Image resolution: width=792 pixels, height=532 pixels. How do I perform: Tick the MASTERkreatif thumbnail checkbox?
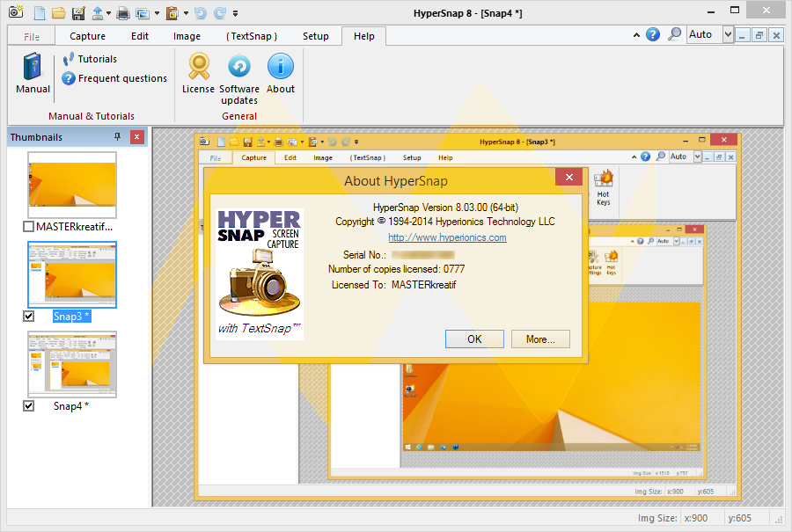click(29, 227)
